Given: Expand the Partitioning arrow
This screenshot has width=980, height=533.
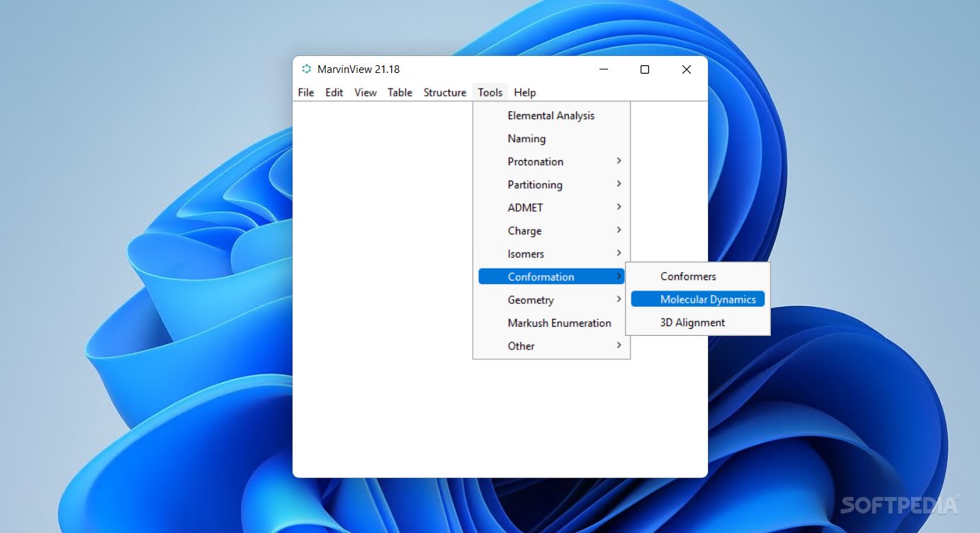Looking at the screenshot, I should [619, 184].
